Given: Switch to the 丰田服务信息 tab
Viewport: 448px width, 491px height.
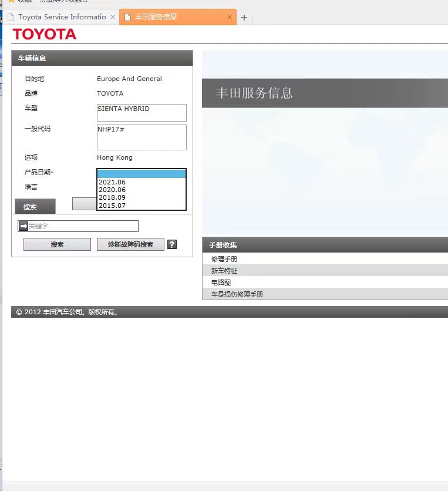Looking at the screenshot, I should point(177,17).
